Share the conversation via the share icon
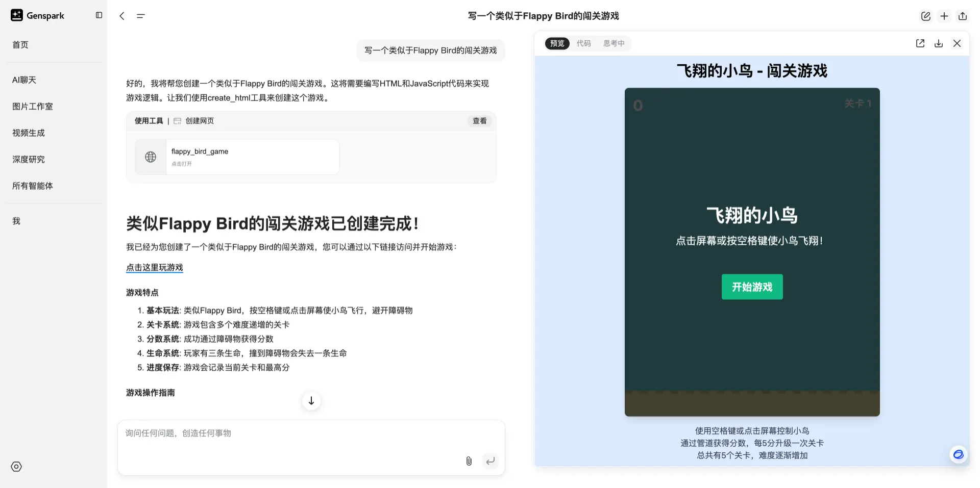 click(x=963, y=16)
